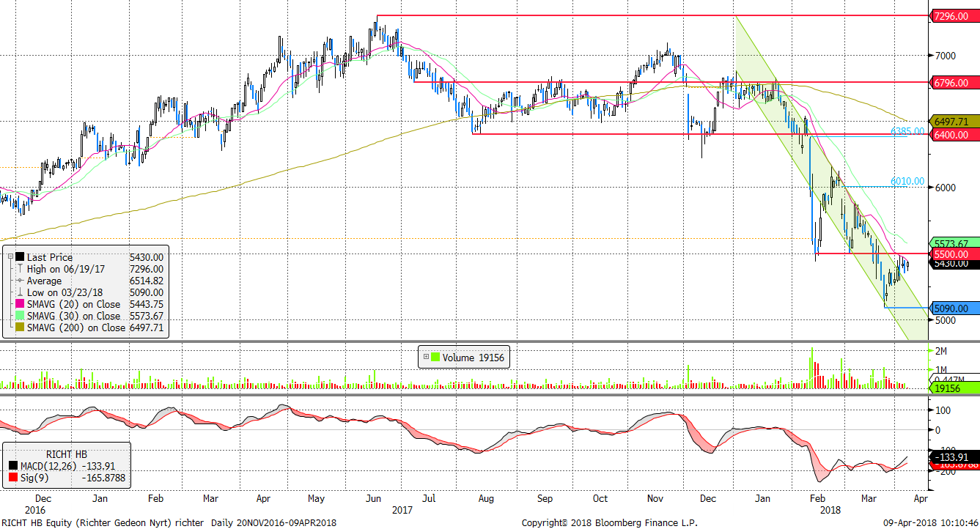
Task: Click the Sig(9) legend label
Action: tap(34, 477)
